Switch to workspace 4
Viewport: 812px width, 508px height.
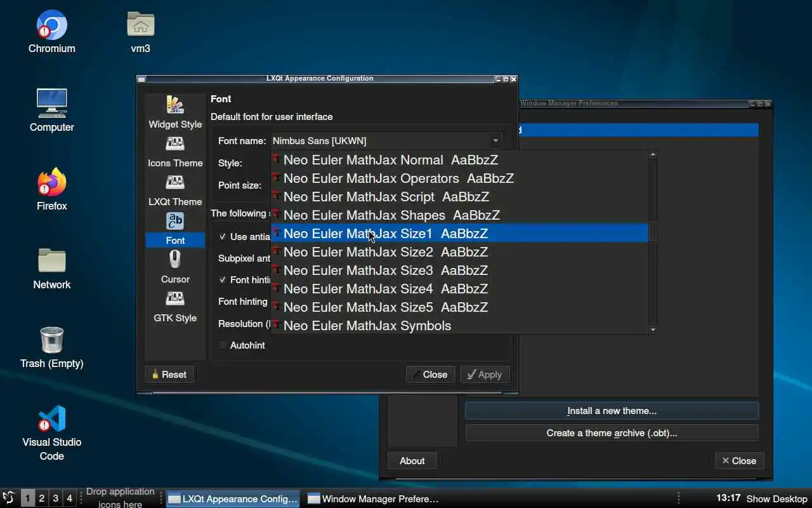[x=70, y=498]
